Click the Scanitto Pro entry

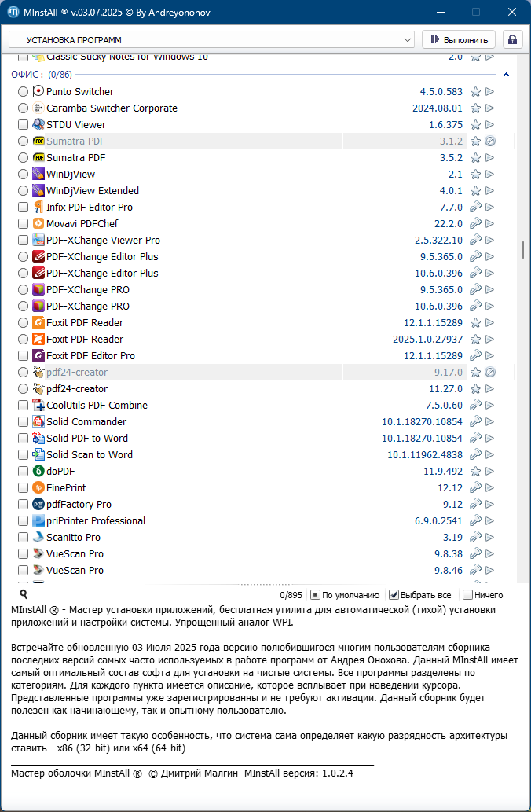pyautogui.click(x=73, y=538)
